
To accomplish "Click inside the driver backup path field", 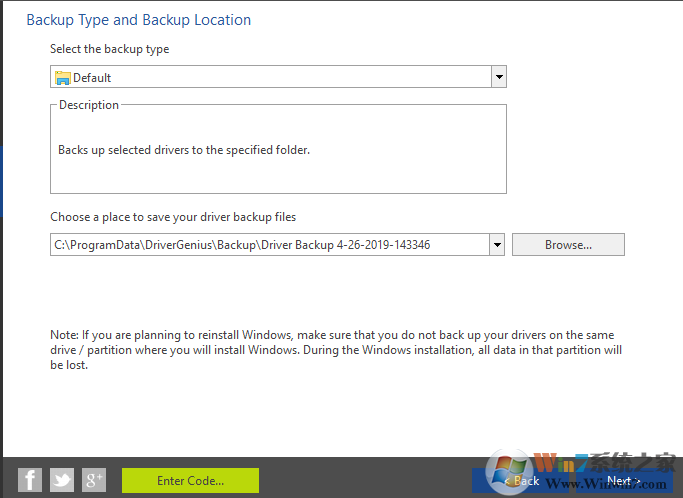I will point(260,245).
